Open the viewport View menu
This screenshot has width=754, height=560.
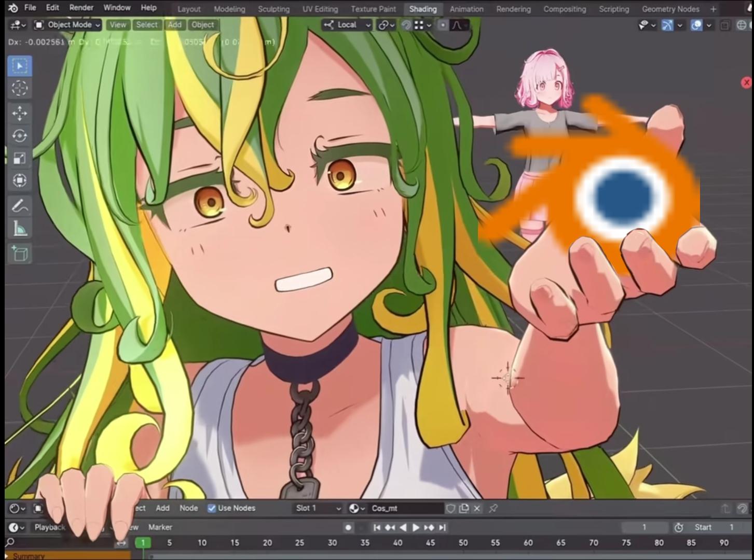click(118, 24)
